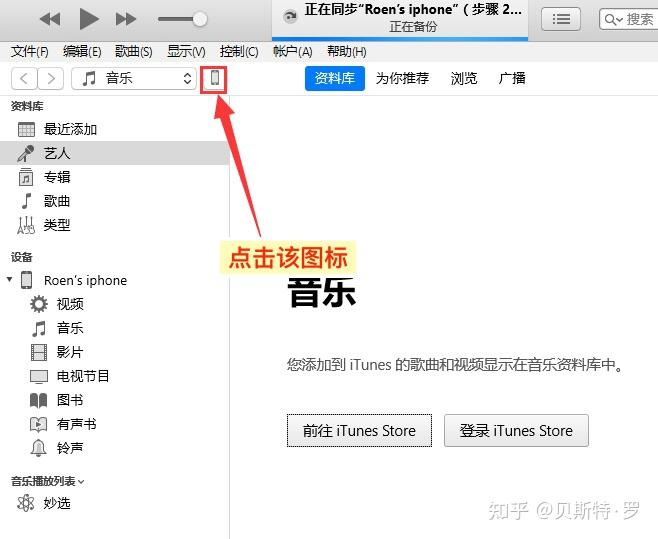Click the 影片 film strip icon
The width and height of the screenshot is (658, 539).
pyautogui.click(x=39, y=352)
